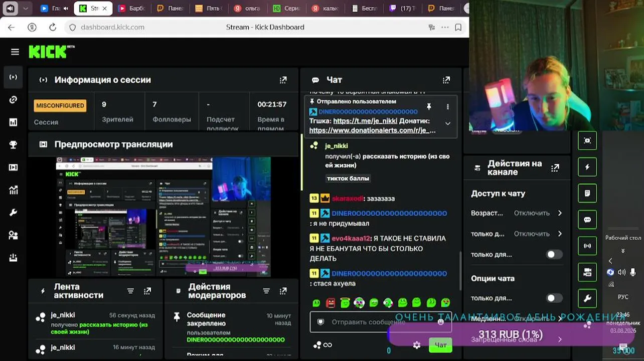The height and width of the screenshot is (361, 644).
Task: Switch to the Барбо browser tab
Action: click(131, 8)
